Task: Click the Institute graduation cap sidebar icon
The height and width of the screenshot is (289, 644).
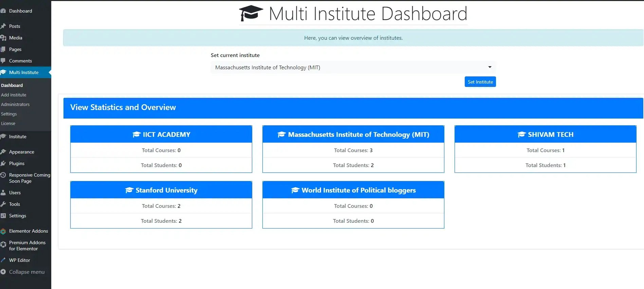Action: tap(3, 137)
